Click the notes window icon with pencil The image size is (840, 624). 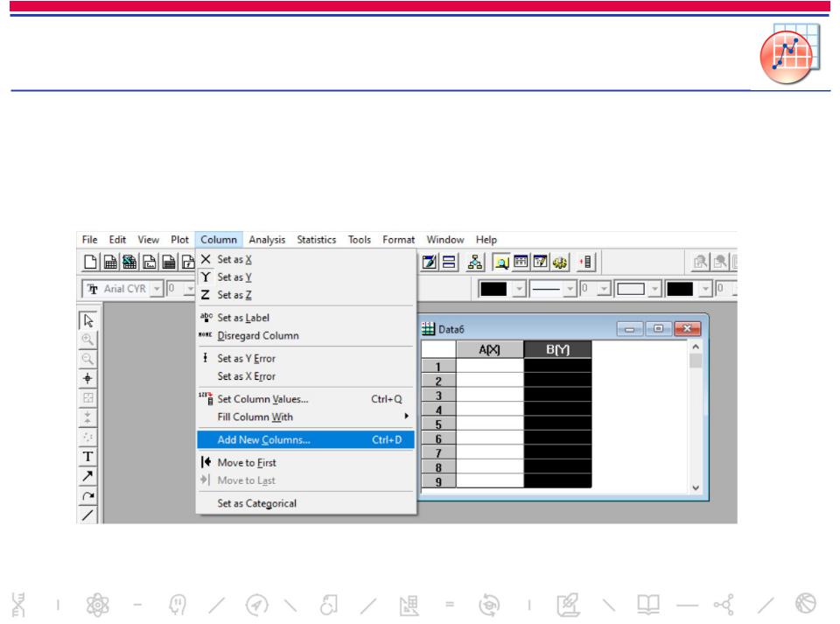click(x=429, y=262)
